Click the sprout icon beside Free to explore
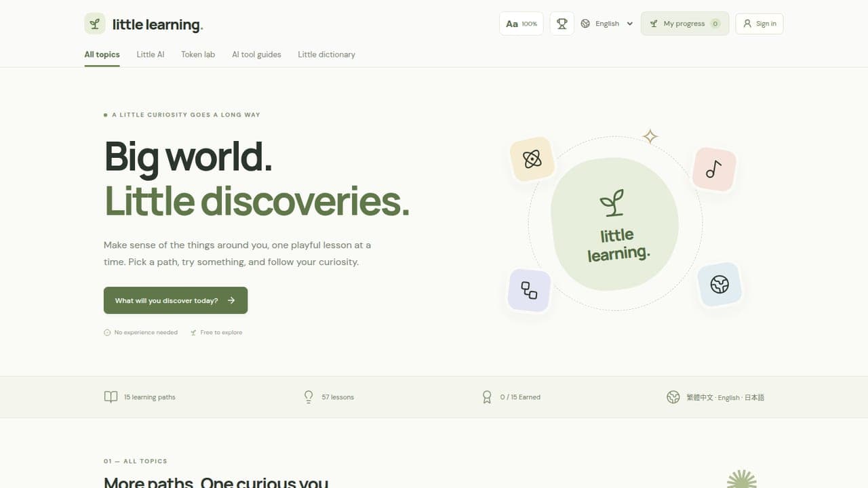This screenshot has height=488, width=868. click(x=193, y=332)
